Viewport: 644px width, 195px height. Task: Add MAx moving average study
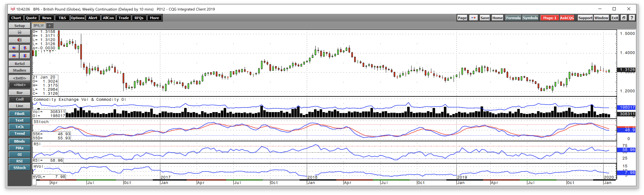pyautogui.click(x=19, y=148)
